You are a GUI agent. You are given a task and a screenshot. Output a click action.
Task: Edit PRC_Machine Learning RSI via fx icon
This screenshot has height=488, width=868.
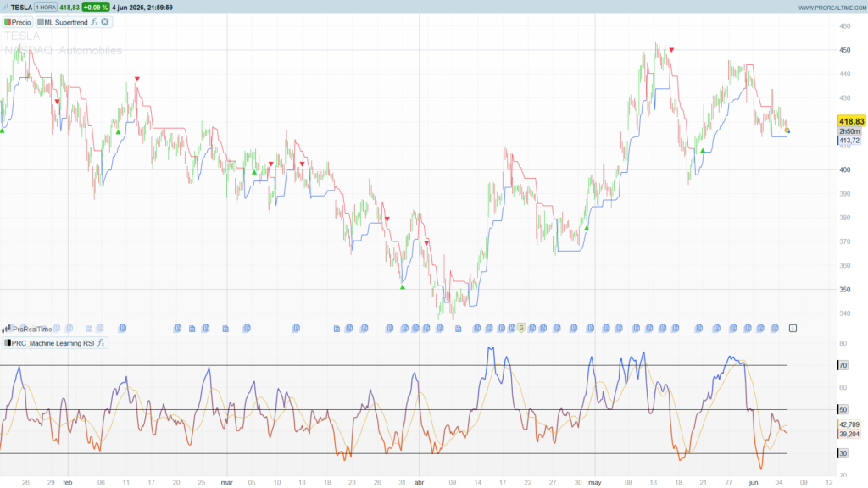101,343
